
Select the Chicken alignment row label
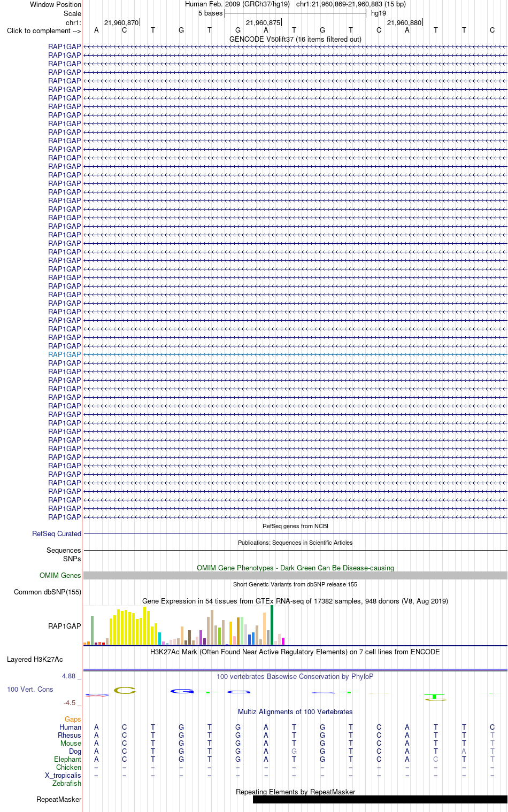pos(68,767)
